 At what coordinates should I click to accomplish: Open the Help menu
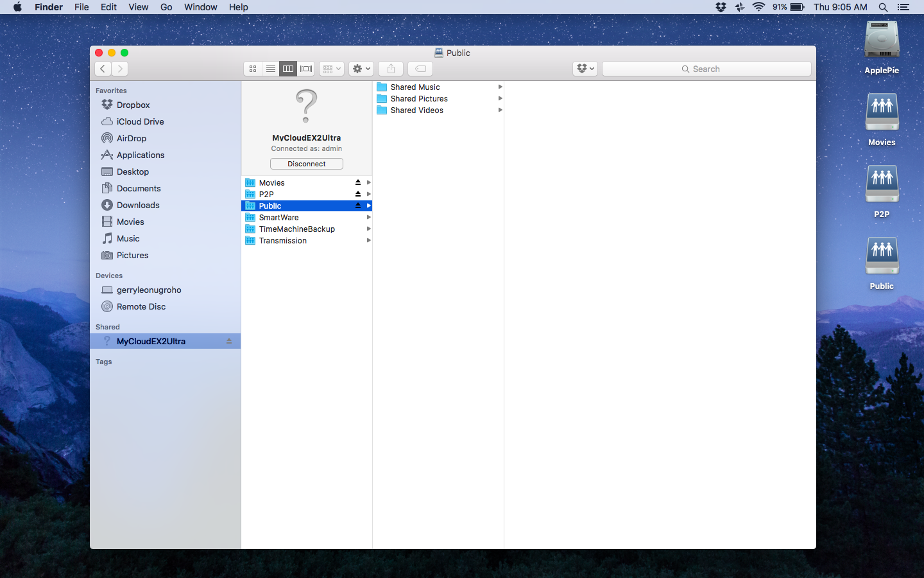click(x=239, y=7)
